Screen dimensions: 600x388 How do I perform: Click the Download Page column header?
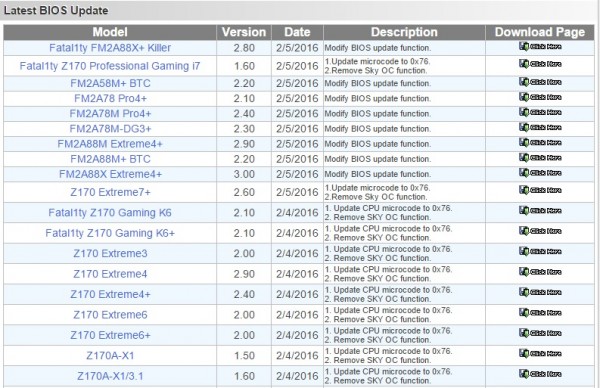(540, 32)
